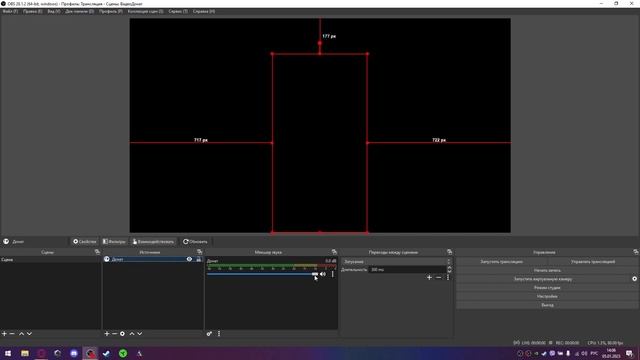Click the Interact button
This screenshot has height=360, width=640.
(x=153, y=242)
